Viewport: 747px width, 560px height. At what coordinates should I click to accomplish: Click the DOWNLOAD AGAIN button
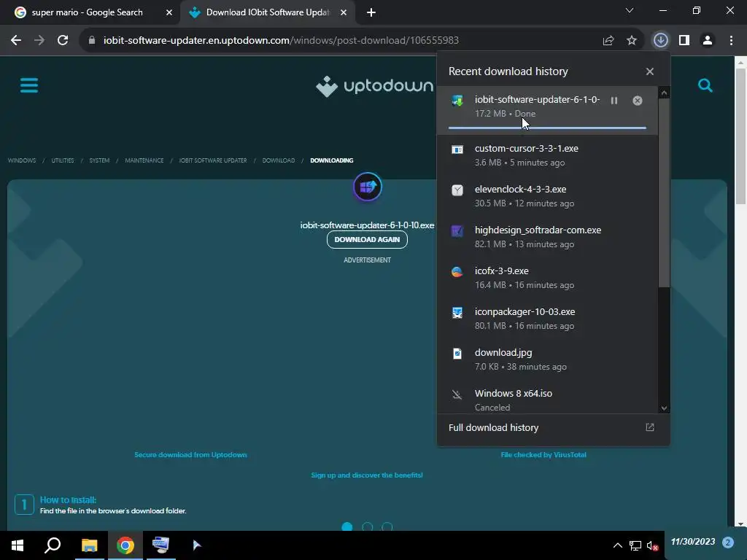coord(367,239)
